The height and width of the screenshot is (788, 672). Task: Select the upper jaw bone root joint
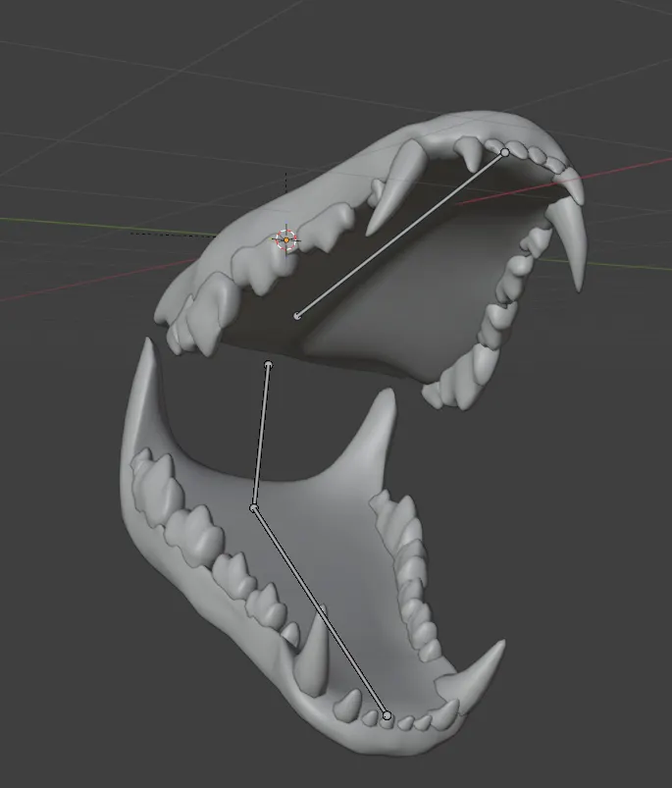(x=297, y=315)
